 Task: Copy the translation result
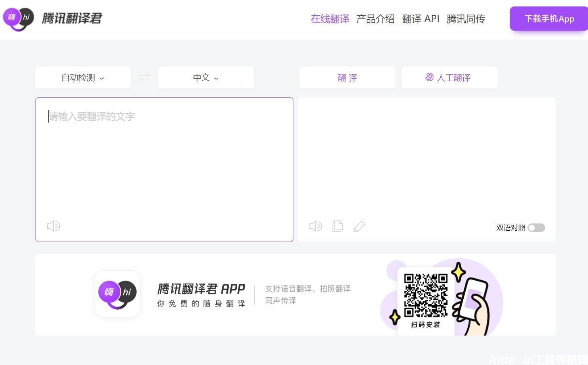click(x=338, y=226)
